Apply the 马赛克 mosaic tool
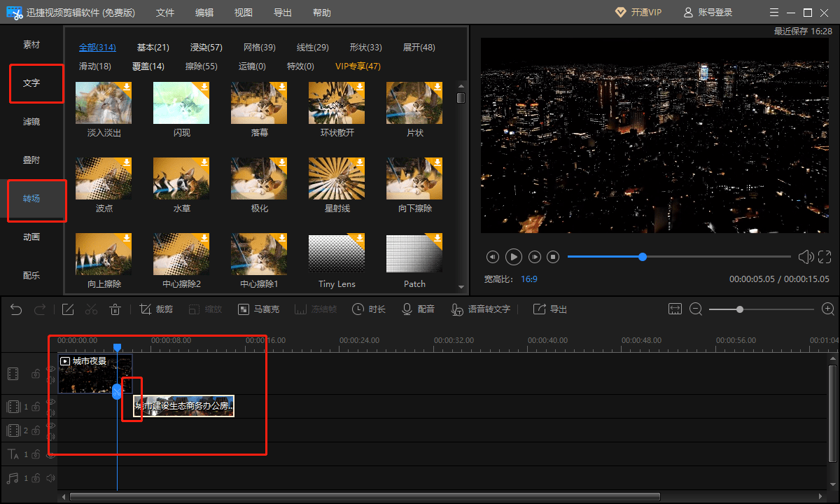 tap(258, 309)
